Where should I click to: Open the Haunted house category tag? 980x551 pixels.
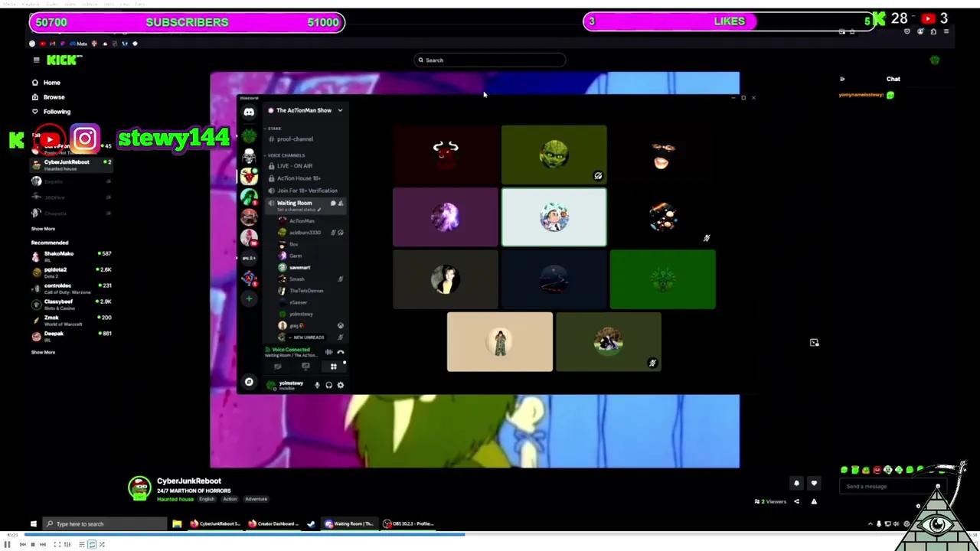(x=175, y=498)
